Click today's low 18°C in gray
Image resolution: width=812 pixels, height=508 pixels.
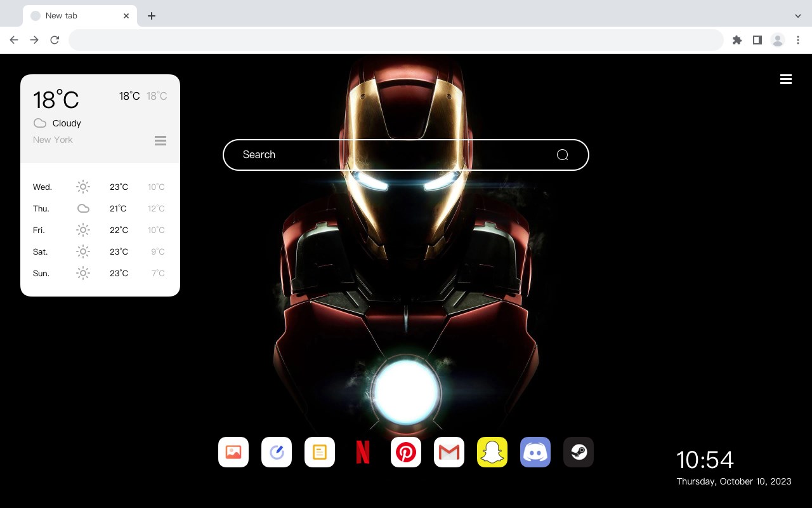click(x=157, y=96)
